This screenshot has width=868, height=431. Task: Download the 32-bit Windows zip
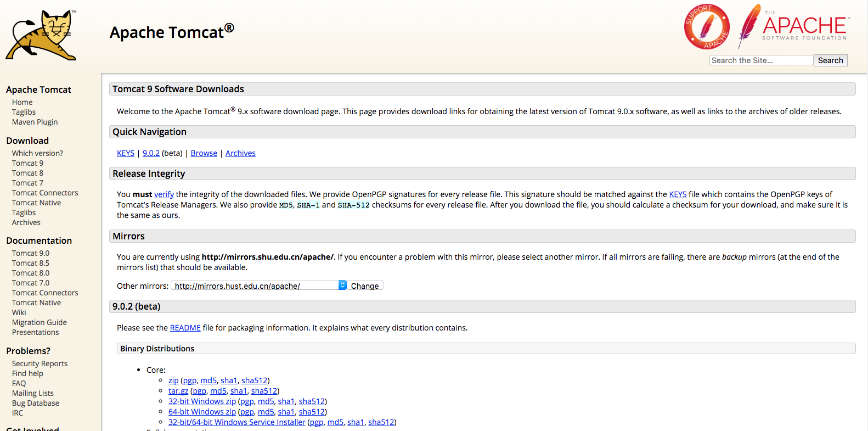click(202, 401)
